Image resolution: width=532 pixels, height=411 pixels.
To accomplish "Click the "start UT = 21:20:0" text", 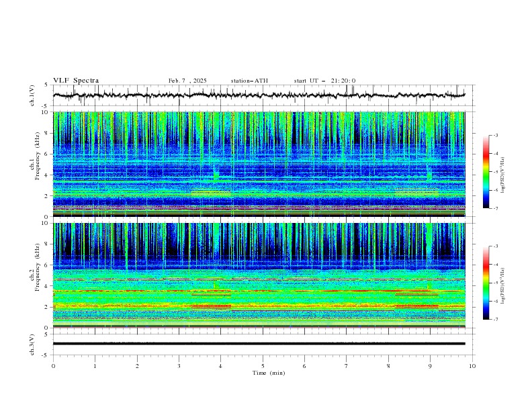I will tap(324, 81).
